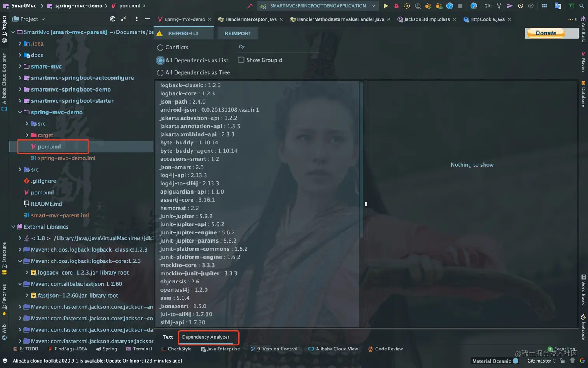Screen dimensions: 588x368
Task: Show hidden editor tabs dropdown
Action: 572,19
